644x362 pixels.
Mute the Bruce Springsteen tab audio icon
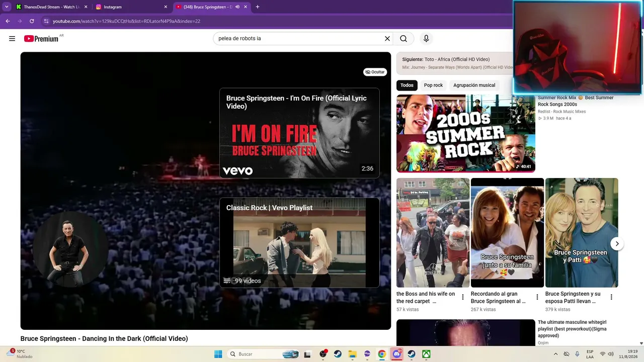237,7
